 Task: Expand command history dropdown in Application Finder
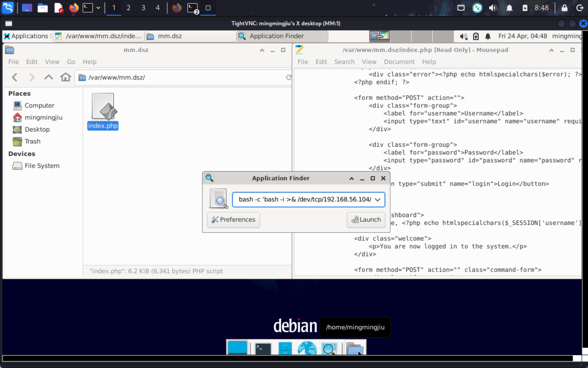click(x=378, y=200)
